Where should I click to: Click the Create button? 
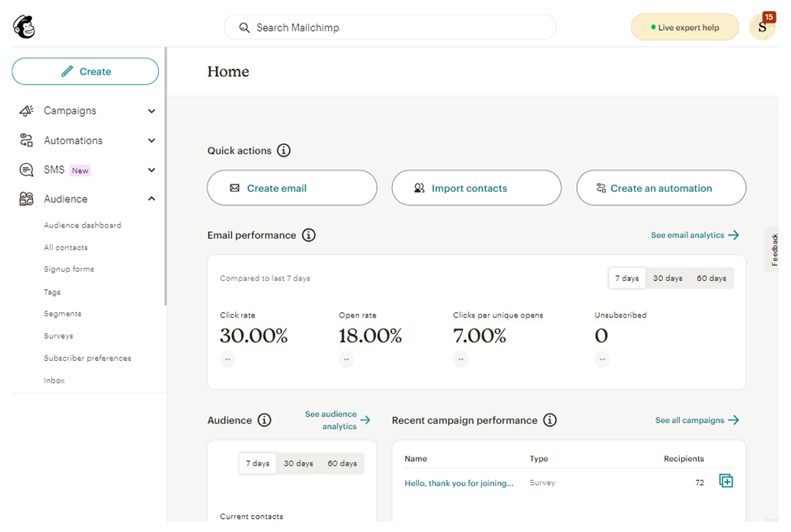pos(85,72)
